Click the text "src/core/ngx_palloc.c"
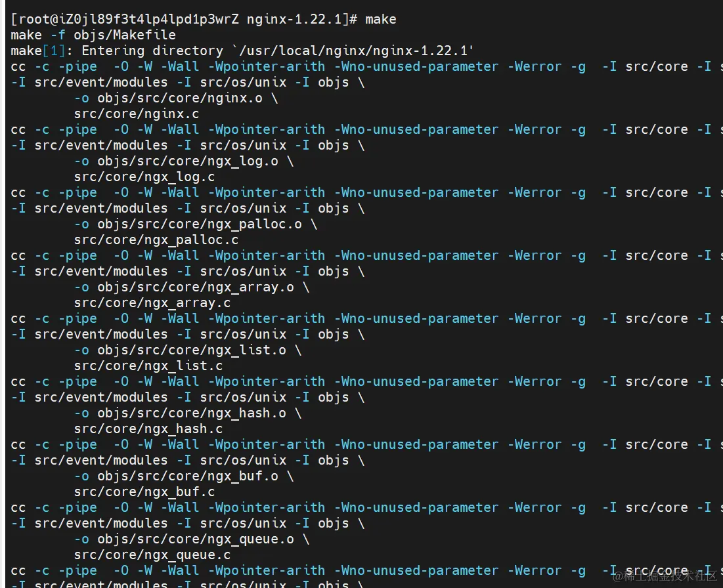 (156, 240)
